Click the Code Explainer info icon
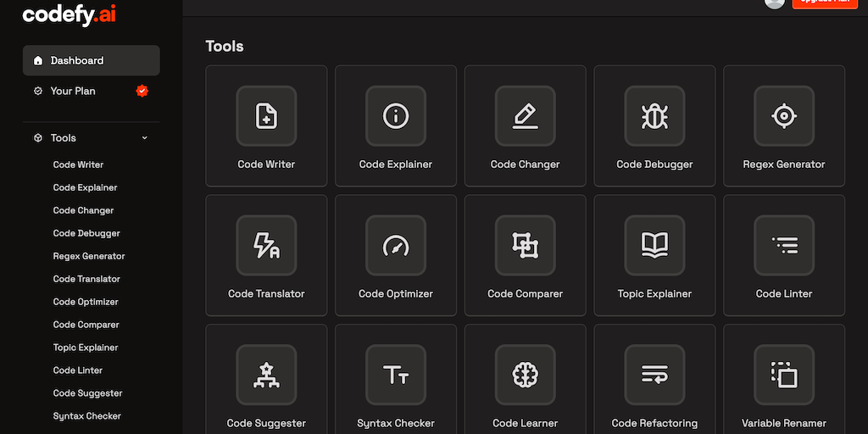 (x=396, y=116)
